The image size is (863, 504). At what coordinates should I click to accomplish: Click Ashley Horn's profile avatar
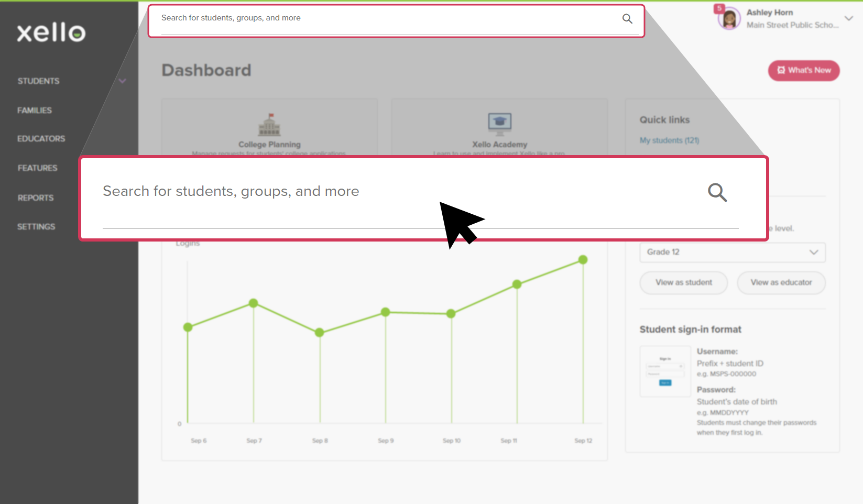pos(728,18)
